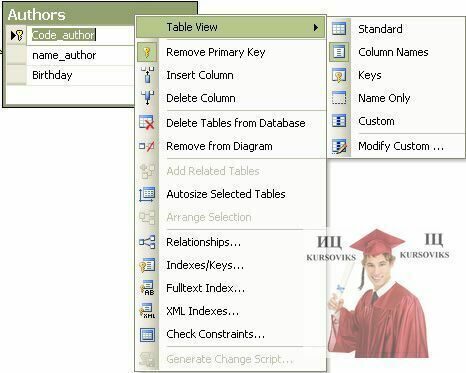This screenshot has width=466, height=373.
Task: Click the Indexes/Keys icon
Action: [147, 265]
